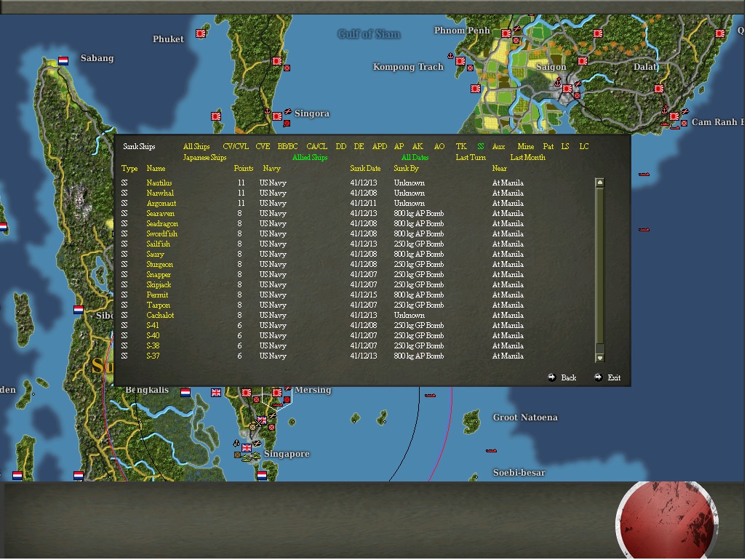Viewport: 747px width, 560px height.
Task: Show Allied Ships only
Action: pyautogui.click(x=310, y=158)
